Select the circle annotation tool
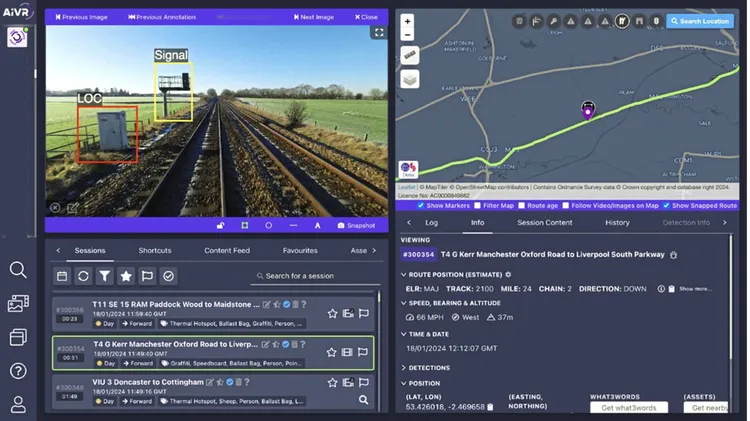 pos(269,225)
